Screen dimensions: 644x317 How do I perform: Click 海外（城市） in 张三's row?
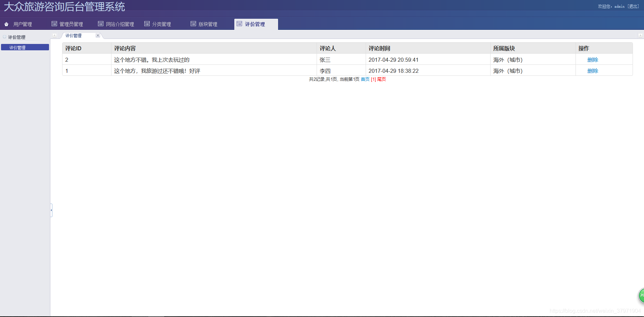coord(508,60)
